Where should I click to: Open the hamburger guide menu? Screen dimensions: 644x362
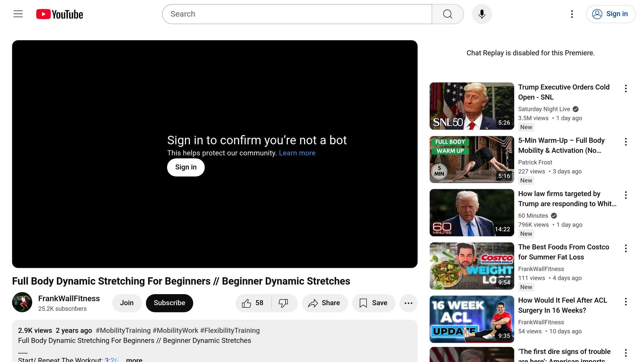pos(18,14)
